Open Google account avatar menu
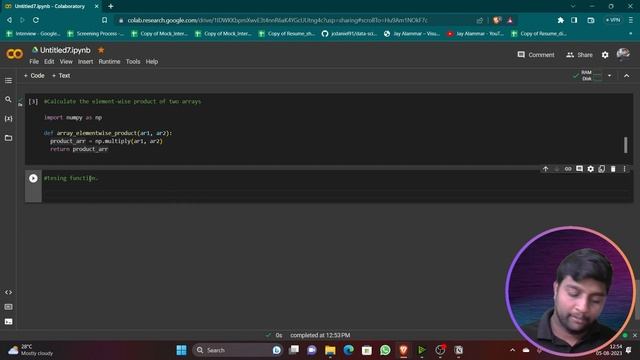The image size is (640, 360). pyautogui.click(x=623, y=54)
